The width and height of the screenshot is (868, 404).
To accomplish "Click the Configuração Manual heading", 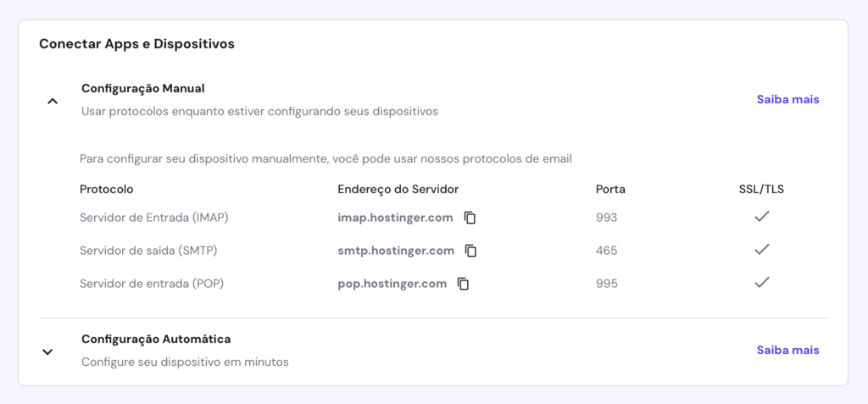I will [142, 89].
